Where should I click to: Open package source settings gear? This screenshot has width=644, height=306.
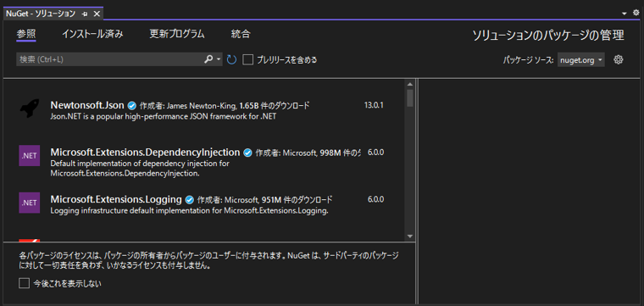(x=618, y=60)
